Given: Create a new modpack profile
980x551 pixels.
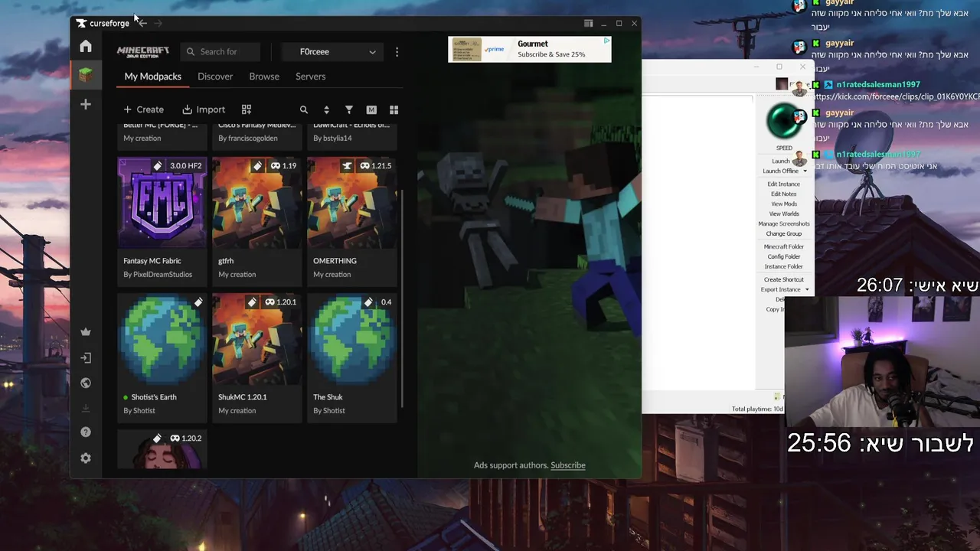Looking at the screenshot, I should (x=144, y=109).
